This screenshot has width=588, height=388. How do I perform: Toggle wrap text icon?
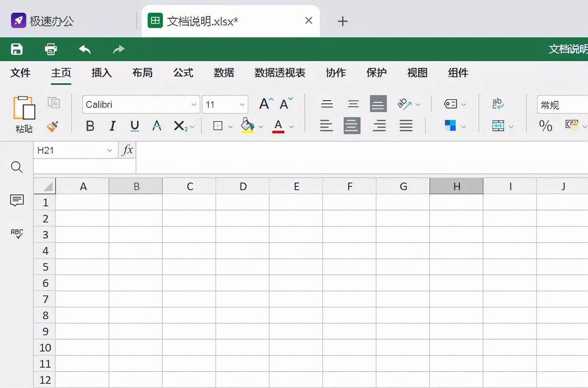(498, 104)
